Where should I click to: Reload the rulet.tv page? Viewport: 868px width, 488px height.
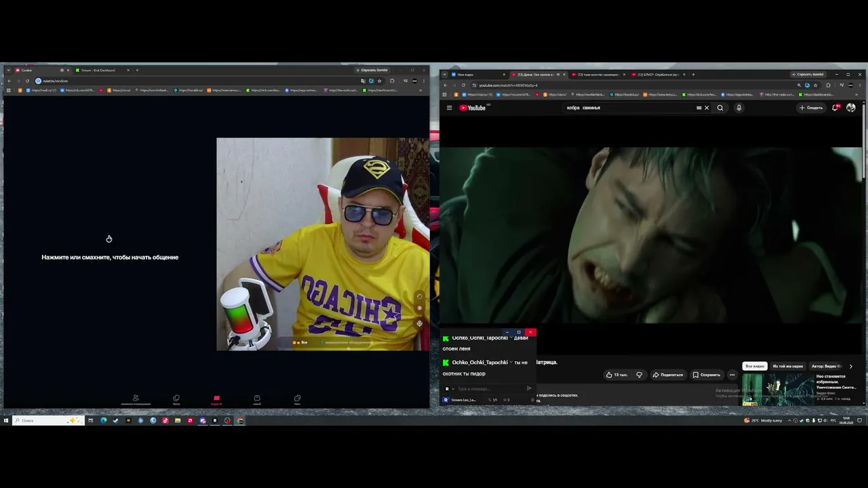tap(27, 81)
